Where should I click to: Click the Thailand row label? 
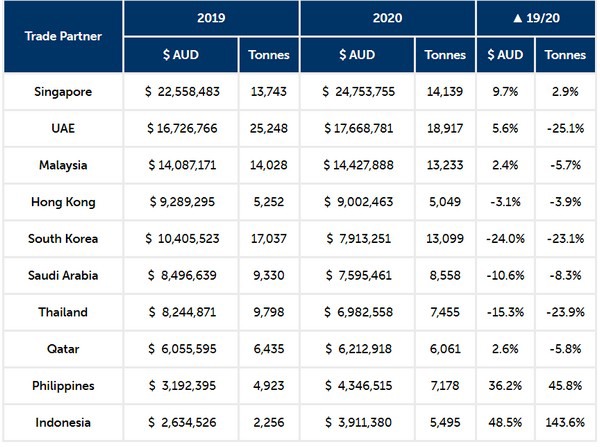[x=63, y=312]
